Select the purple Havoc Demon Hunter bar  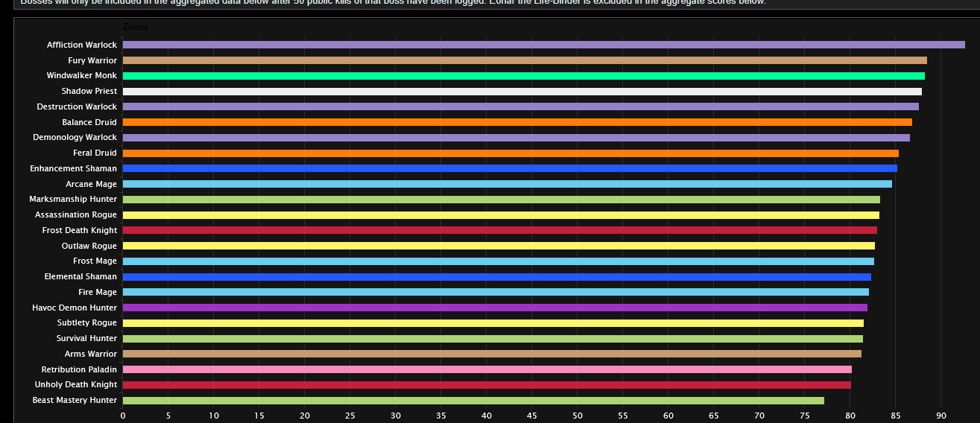[x=495, y=308]
